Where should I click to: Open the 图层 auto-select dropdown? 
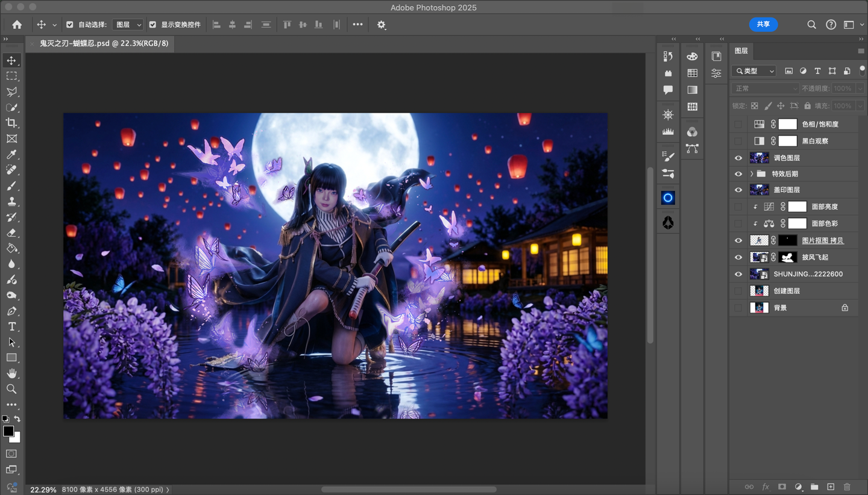click(x=128, y=25)
